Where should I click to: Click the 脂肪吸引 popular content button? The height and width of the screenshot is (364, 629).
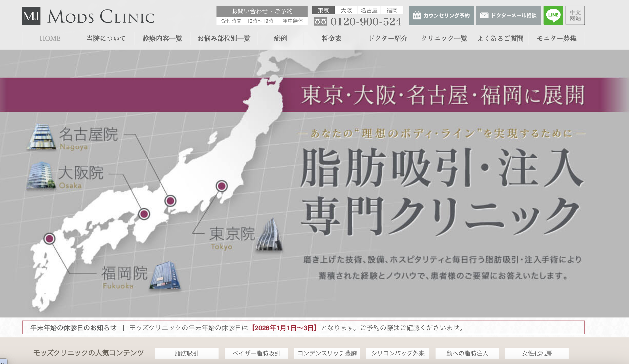(187, 353)
